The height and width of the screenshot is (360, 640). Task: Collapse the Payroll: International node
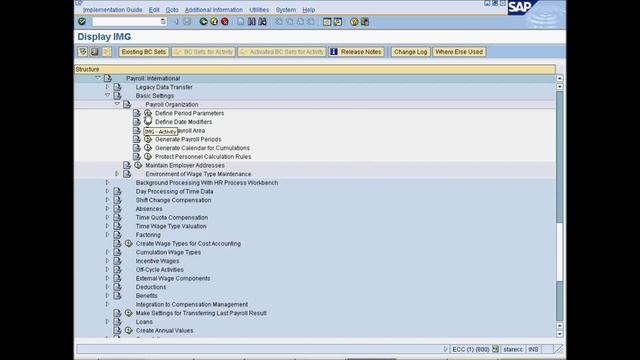[x=98, y=78]
